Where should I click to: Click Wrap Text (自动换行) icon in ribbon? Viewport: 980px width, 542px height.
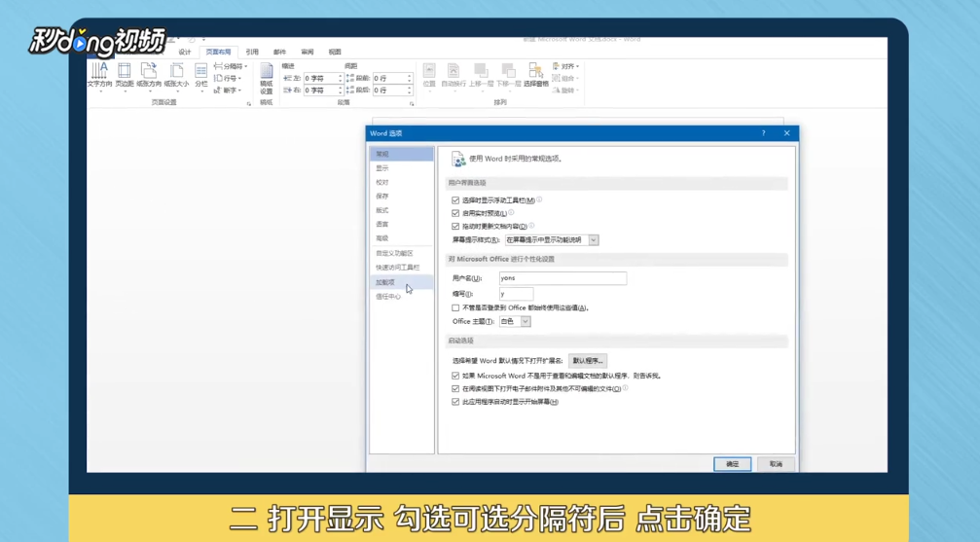point(454,75)
